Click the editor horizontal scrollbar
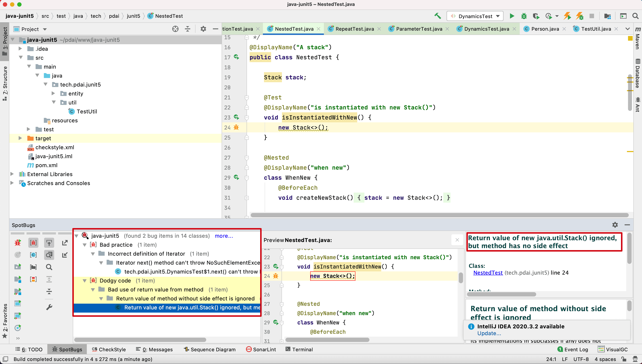Screen dimensions: 642x364 tap(439, 215)
